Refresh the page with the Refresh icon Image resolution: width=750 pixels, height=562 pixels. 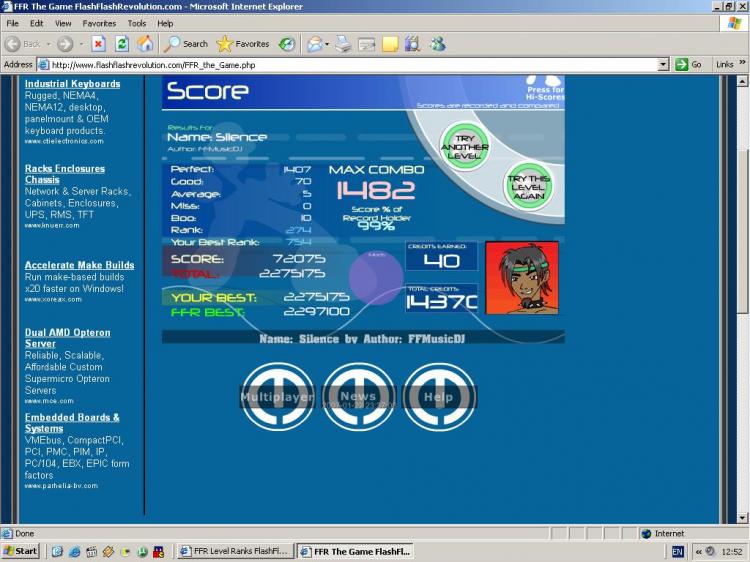[x=121, y=44]
